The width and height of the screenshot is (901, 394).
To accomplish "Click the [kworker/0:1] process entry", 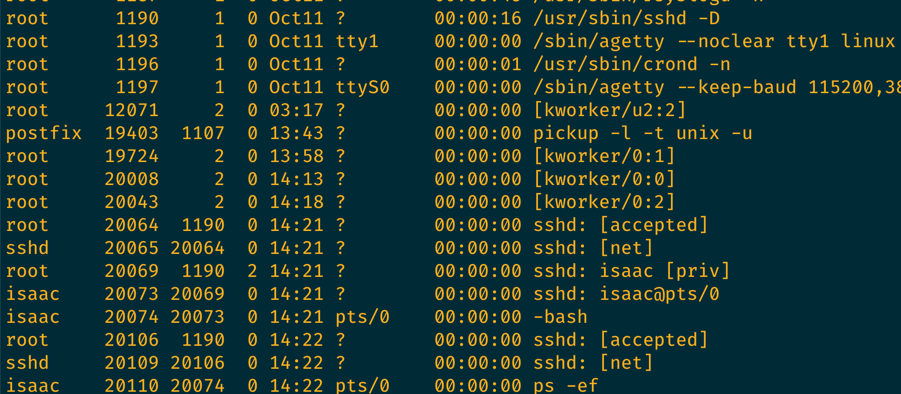I will tap(604, 156).
